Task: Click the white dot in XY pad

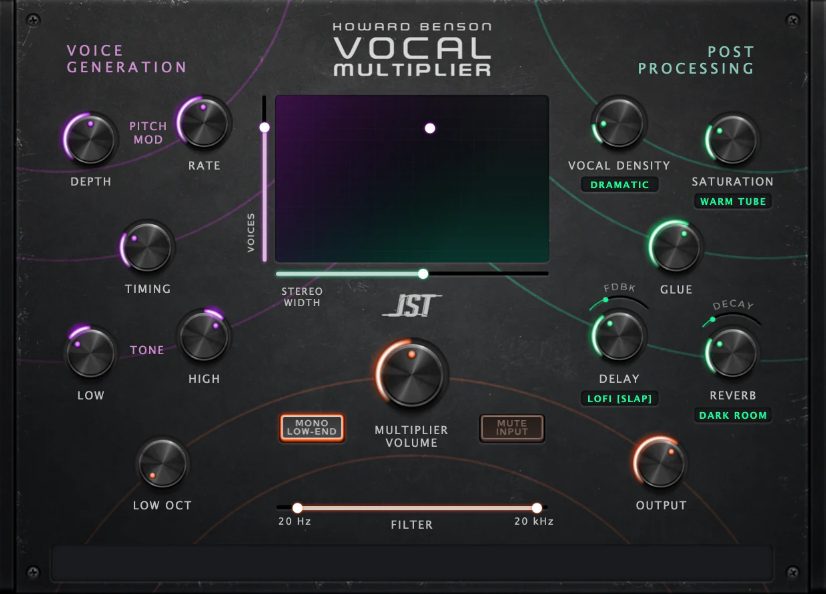Action: point(430,128)
